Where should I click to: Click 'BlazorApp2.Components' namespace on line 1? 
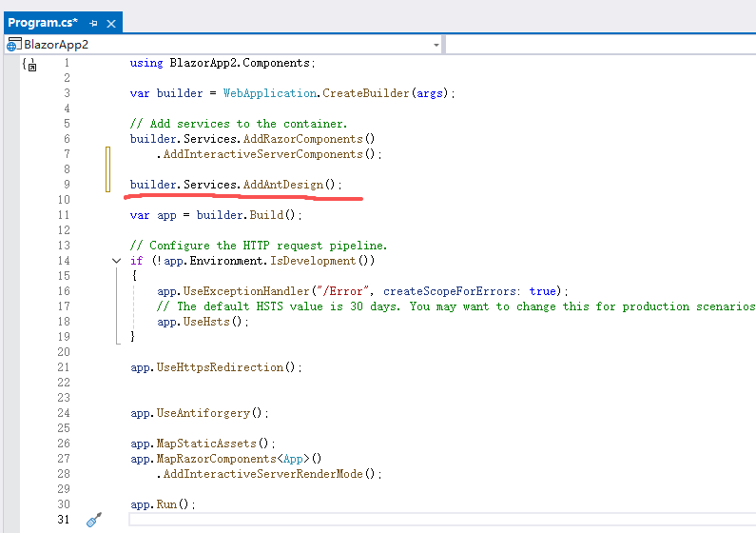click(x=240, y=63)
